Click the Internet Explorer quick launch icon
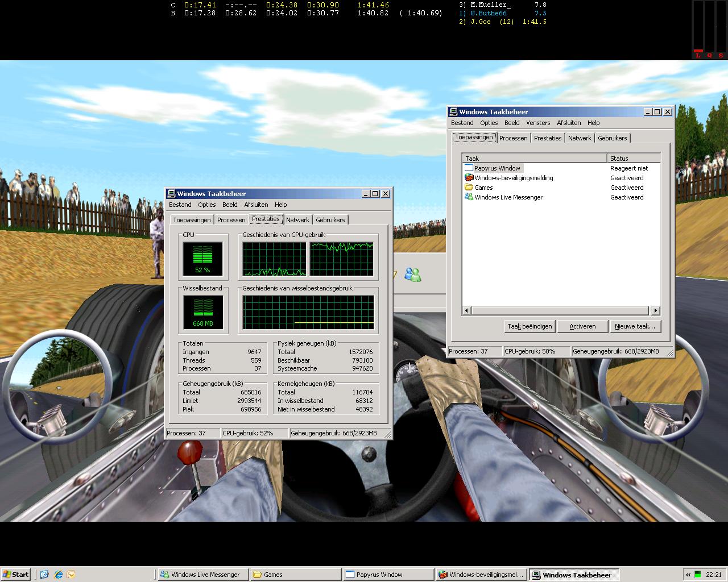 [58, 575]
